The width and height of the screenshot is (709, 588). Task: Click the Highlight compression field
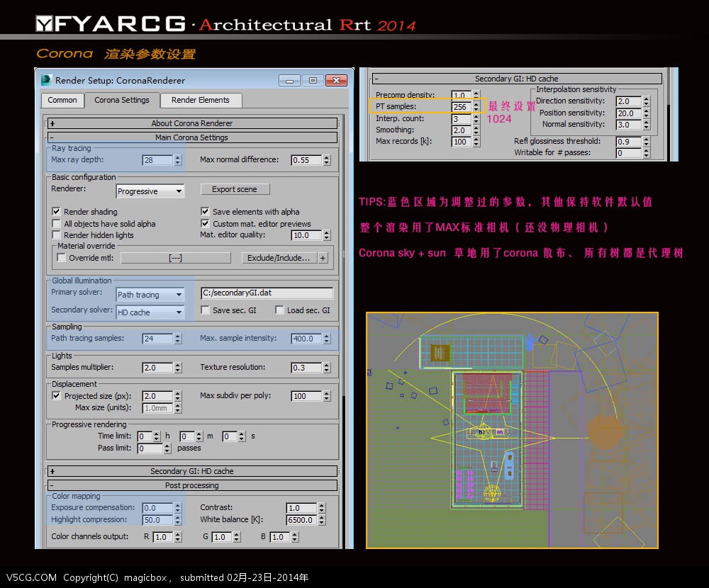point(158,520)
